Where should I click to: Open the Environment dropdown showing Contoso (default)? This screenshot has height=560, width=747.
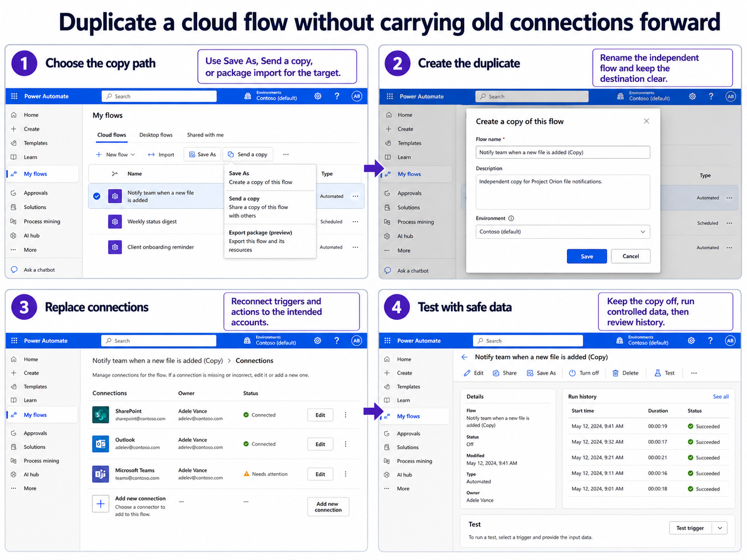[x=563, y=232]
